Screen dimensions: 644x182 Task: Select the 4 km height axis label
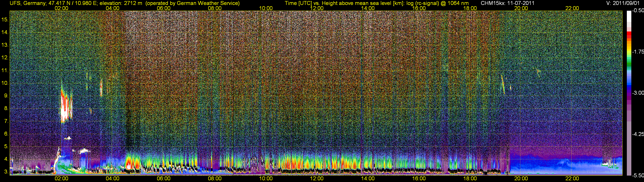(x=6, y=159)
